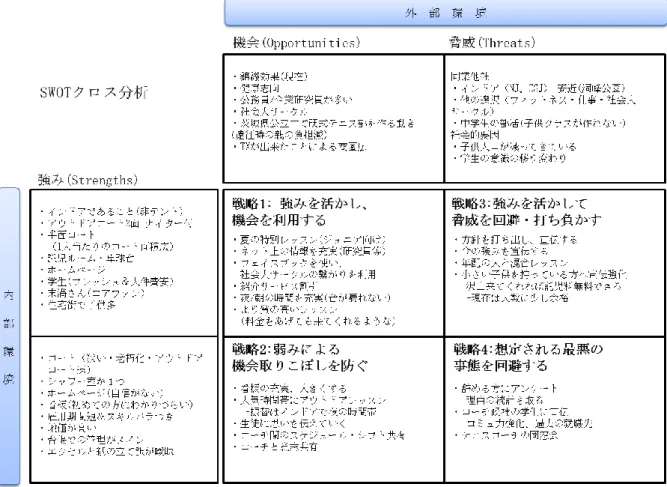Click the '中学生の部活(子供クラスが作れない)' bullet
The width and height of the screenshot is (667, 487).
pos(539,123)
